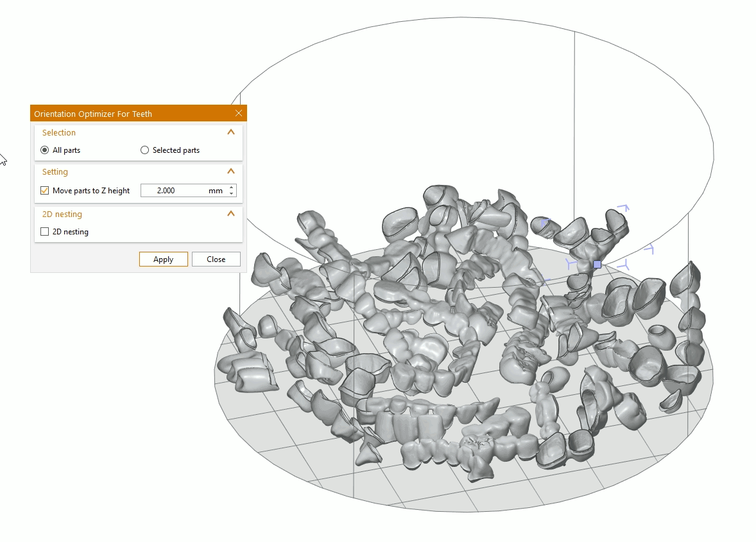Enable the 2D nesting checkbox
The image size is (756, 542).
click(x=45, y=232)
